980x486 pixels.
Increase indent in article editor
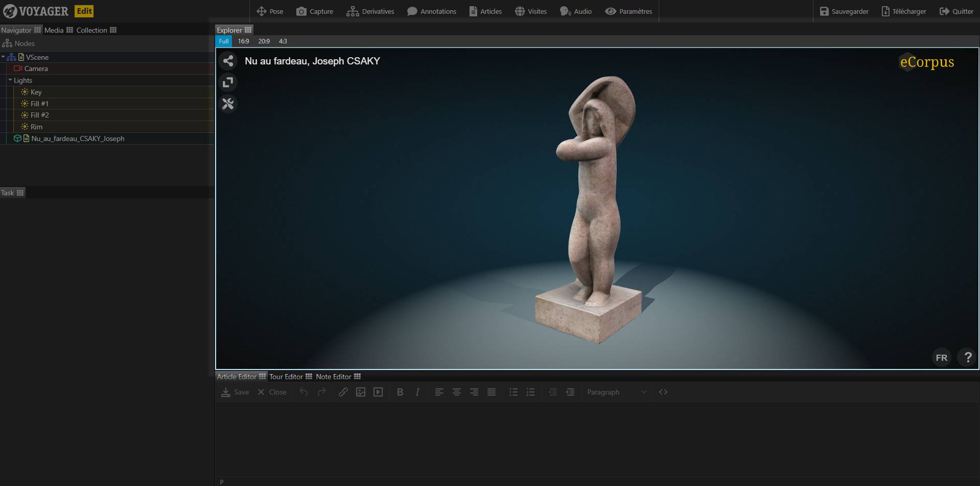[570, 392]
